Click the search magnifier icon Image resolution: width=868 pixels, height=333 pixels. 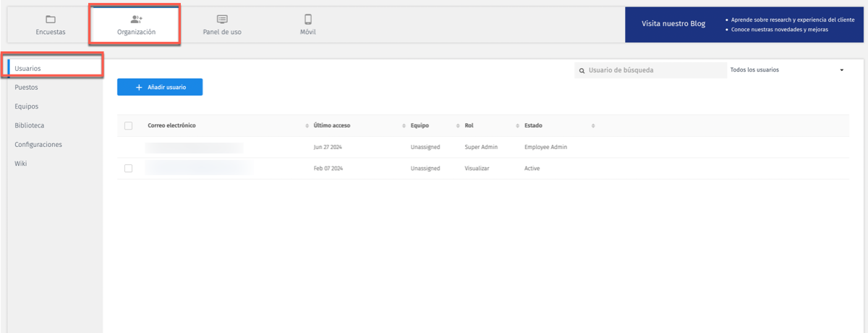click(x=582, y=70)
